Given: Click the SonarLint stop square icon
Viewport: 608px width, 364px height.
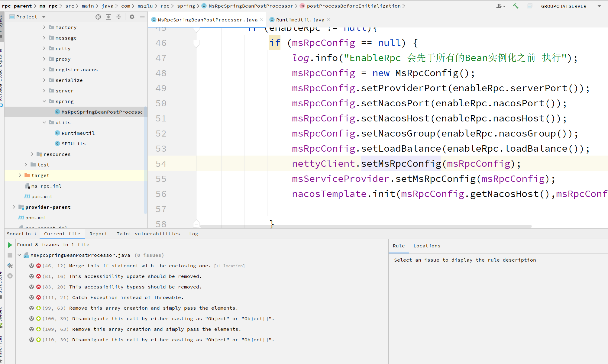Looking at the screenshot, I should (10, 255).
